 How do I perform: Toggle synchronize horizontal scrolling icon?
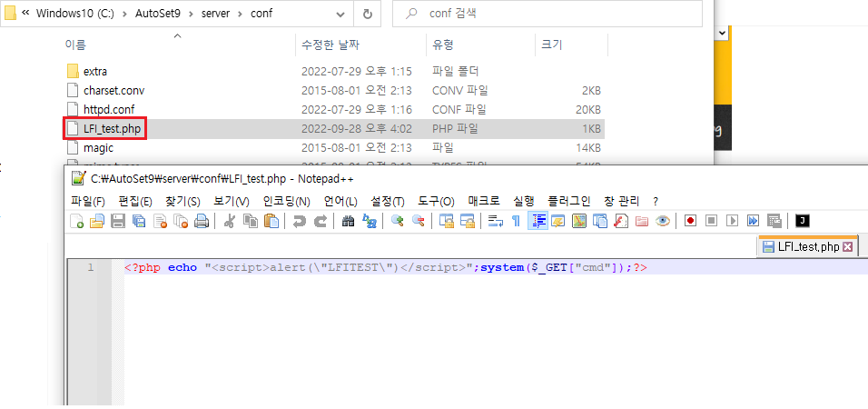coord(468,221)
